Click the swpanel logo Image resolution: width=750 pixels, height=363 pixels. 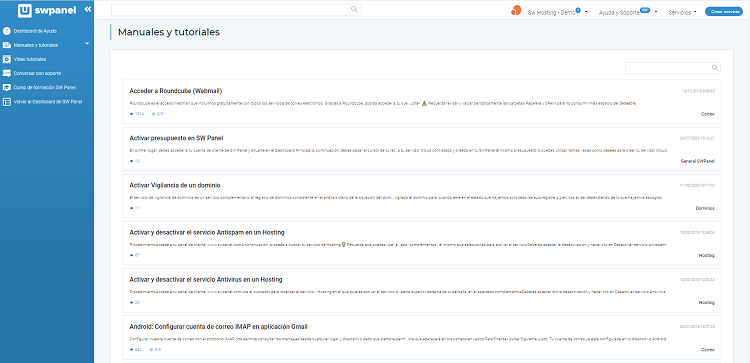coord(46,10)
